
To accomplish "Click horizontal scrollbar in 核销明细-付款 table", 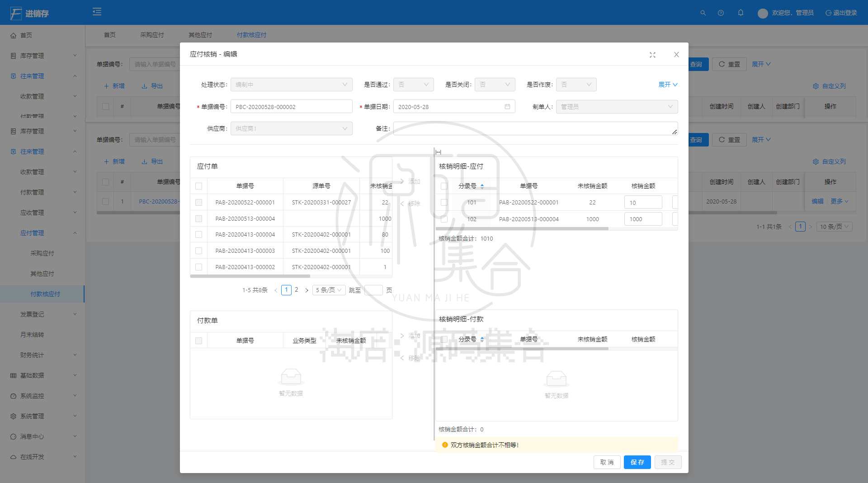I will [522, 349].
